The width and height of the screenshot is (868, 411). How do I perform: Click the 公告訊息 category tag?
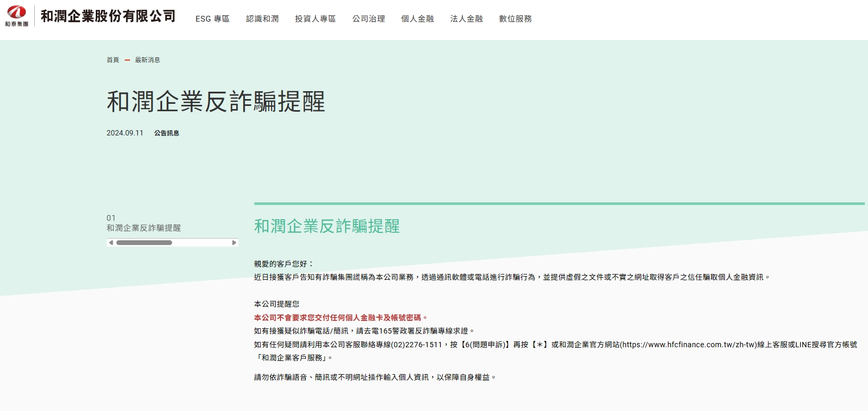tap(166, 133)
